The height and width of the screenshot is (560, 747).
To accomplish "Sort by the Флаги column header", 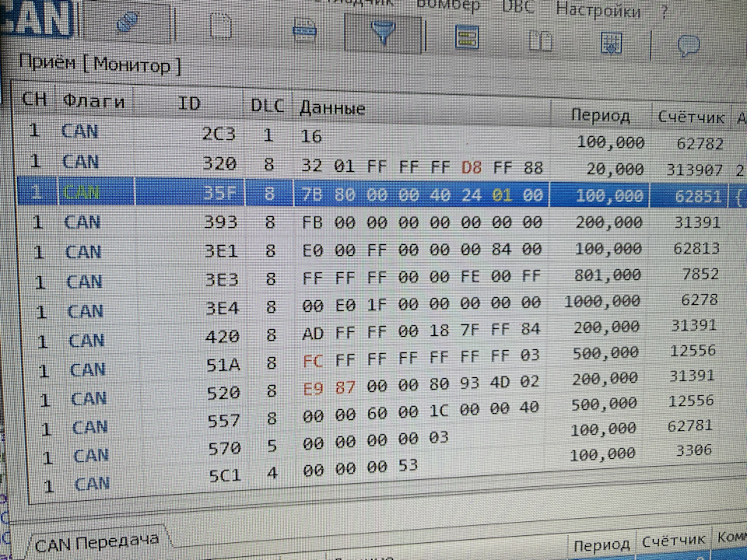I will click(94, 101).
